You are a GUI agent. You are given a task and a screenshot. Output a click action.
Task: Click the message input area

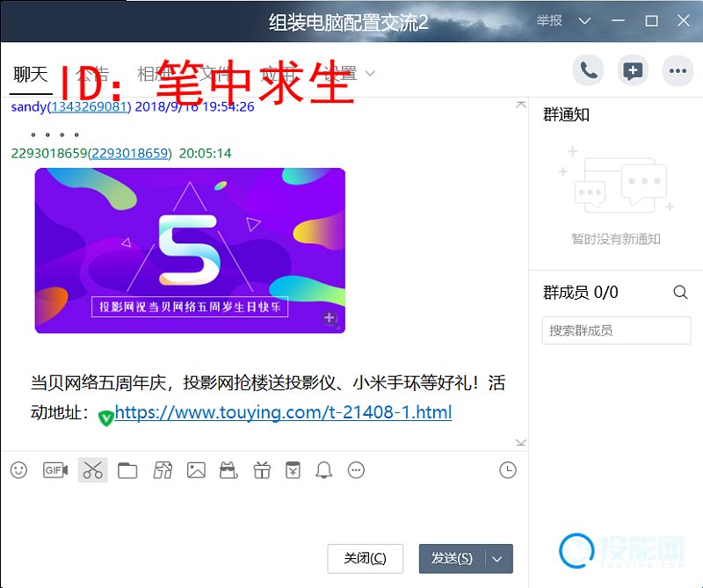coord(264,512)
